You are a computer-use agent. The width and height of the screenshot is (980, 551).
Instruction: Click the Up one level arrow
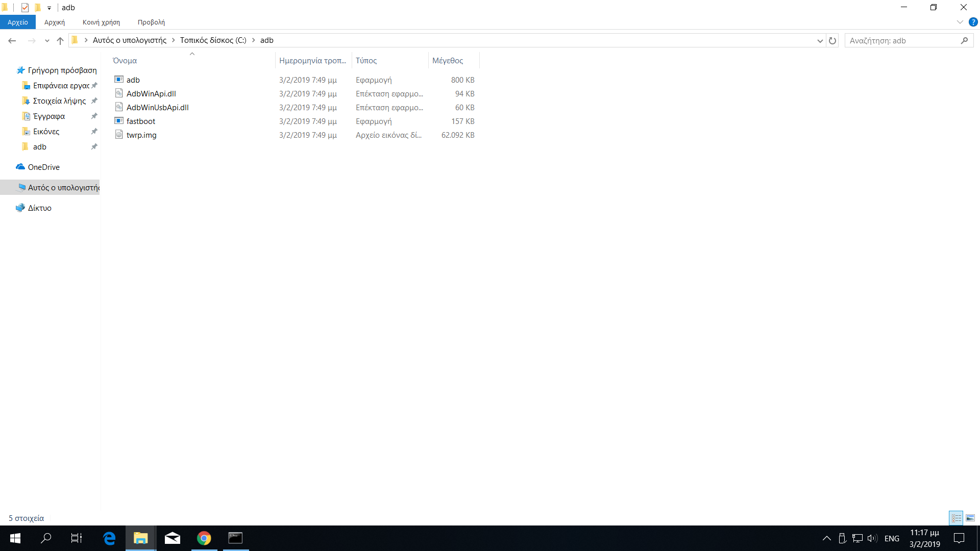(x=60, y=40)
